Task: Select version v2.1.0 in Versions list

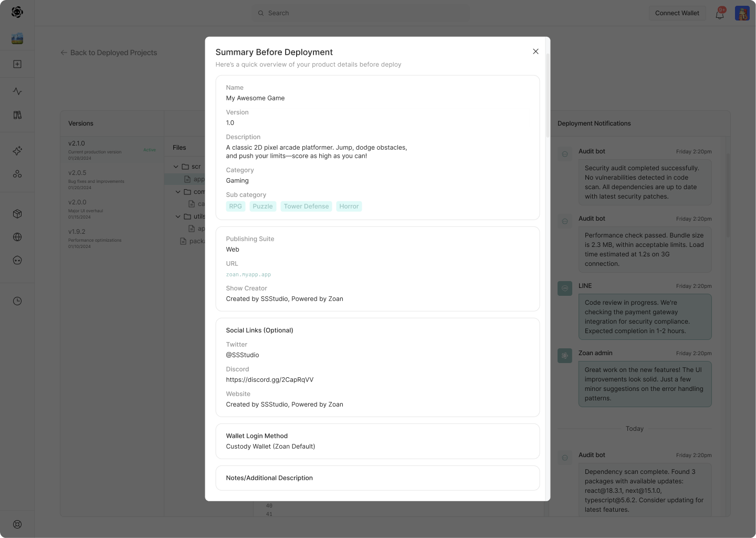Action: pyautogui.click(x=112, y=150)
